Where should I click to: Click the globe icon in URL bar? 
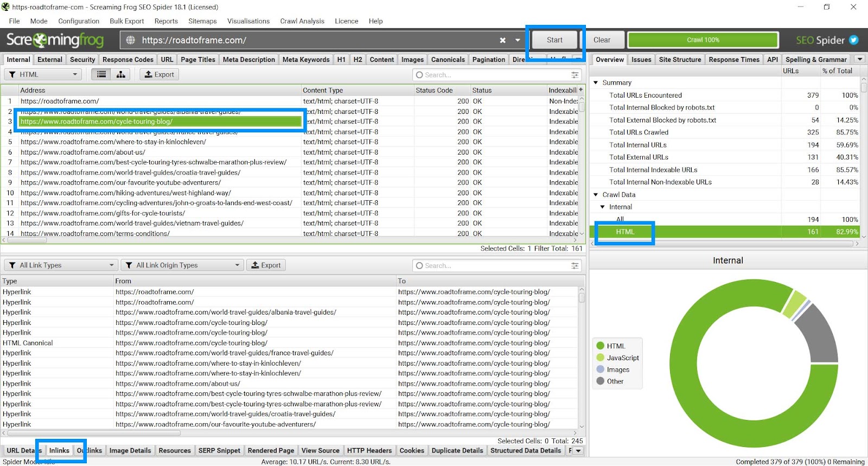tap(130, 40)
